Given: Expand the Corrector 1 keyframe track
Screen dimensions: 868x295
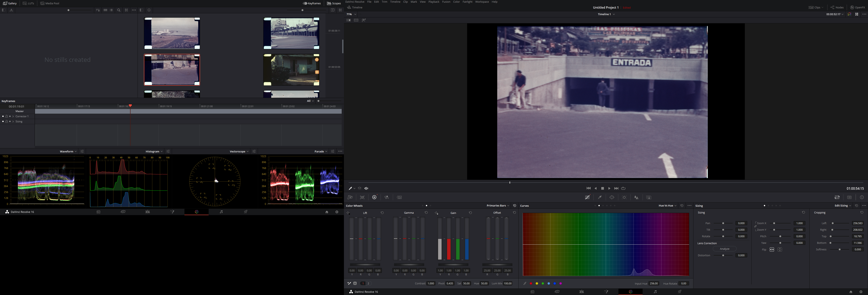Looking at the screenshot, I should [x=13, y=116].
